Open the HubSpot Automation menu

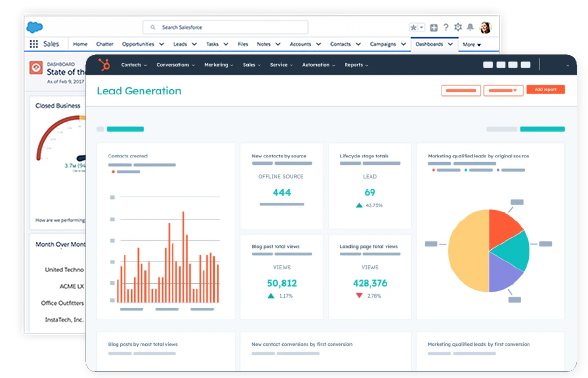coord(318,65)
